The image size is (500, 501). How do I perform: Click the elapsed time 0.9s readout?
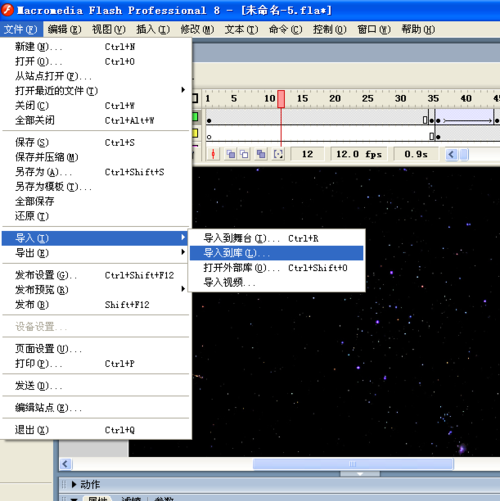click(x=416, y=154)
